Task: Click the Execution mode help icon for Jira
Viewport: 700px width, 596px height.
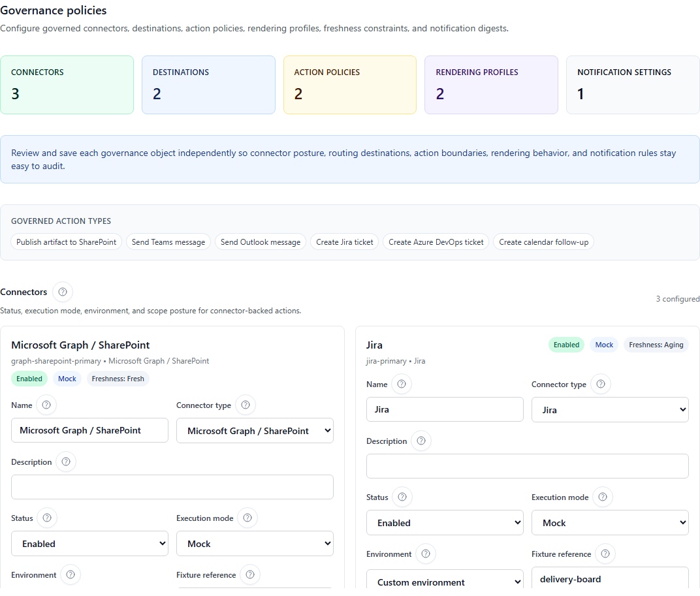Action: 603,497
